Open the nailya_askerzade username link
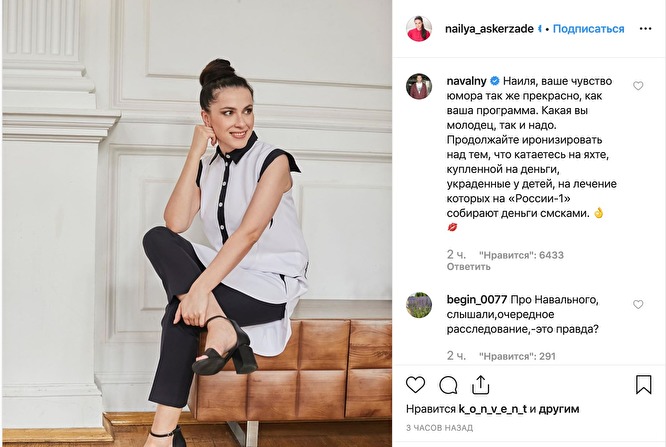 (489, 29)
